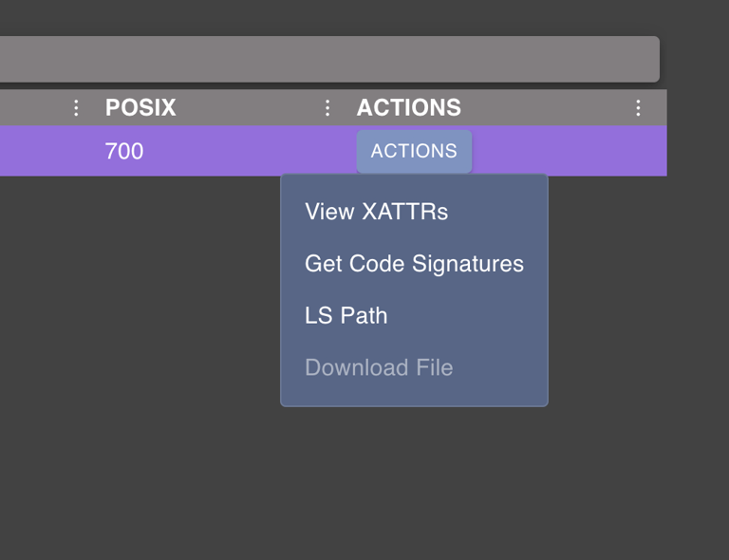The image size is (729, 560).
Task: Select LS Path from actions menu
Action: [x=346, y=316]
